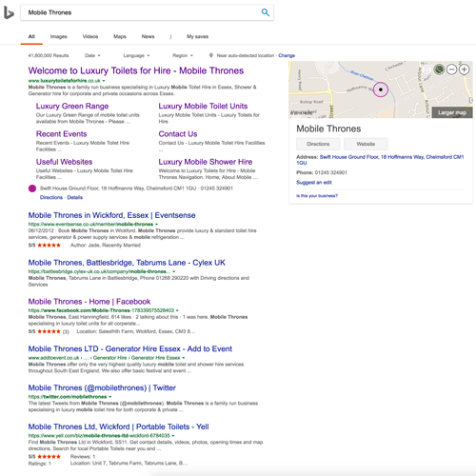The width and height of the screenshot is (476, 476).
Task: Zoom in the map with plus icon
Action: [x=465, y=69]
